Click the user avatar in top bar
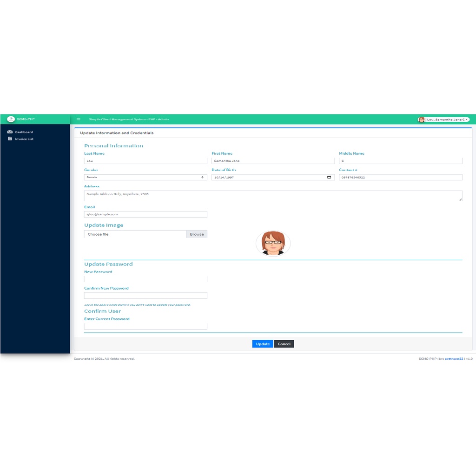Image resolution: width=476 pixels, height=476 pixels. tap(421, 119)
